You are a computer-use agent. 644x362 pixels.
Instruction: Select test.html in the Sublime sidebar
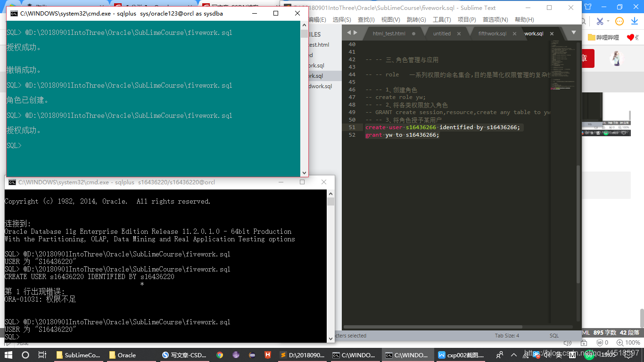click(x=319, y=45)
